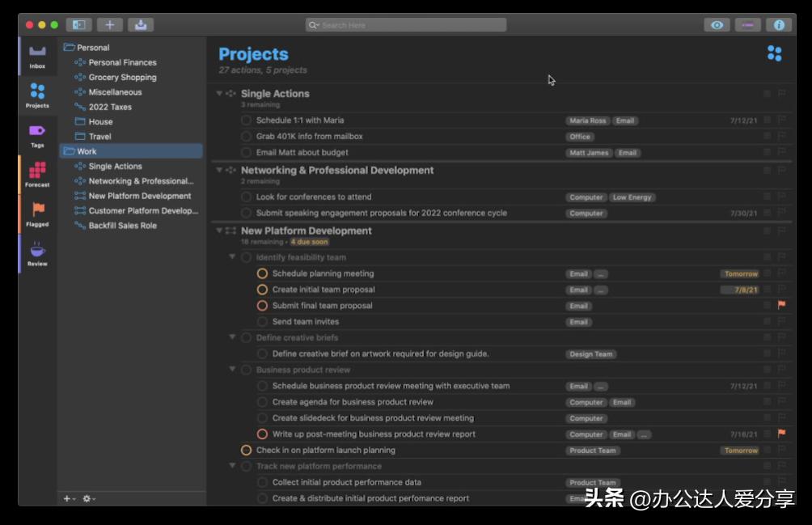812x525 pixels.
Task: Collapse the New Platform Development project
Action: tap(219, 231)
